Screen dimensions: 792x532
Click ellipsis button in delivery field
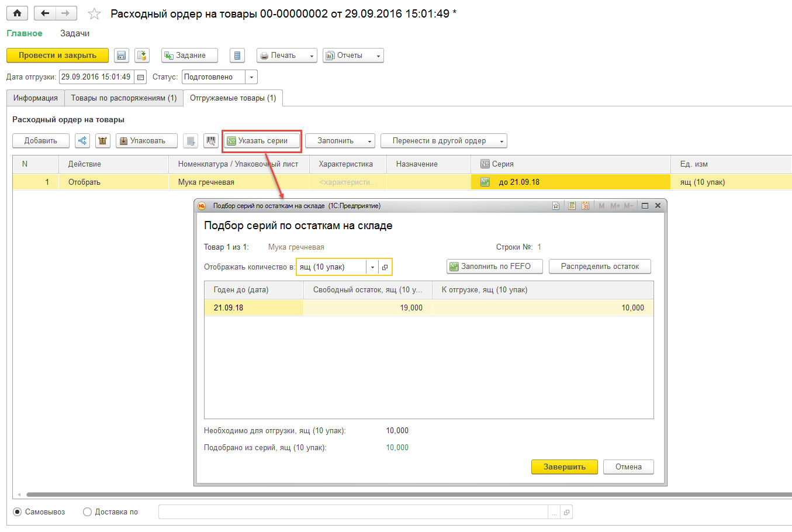(x=554, y=512)
